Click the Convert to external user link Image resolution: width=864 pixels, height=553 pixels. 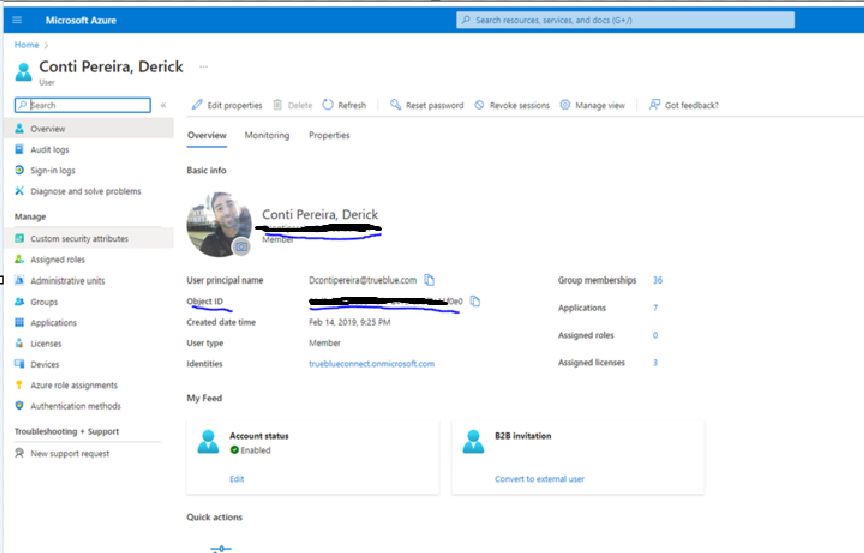(x=540, y=479)
